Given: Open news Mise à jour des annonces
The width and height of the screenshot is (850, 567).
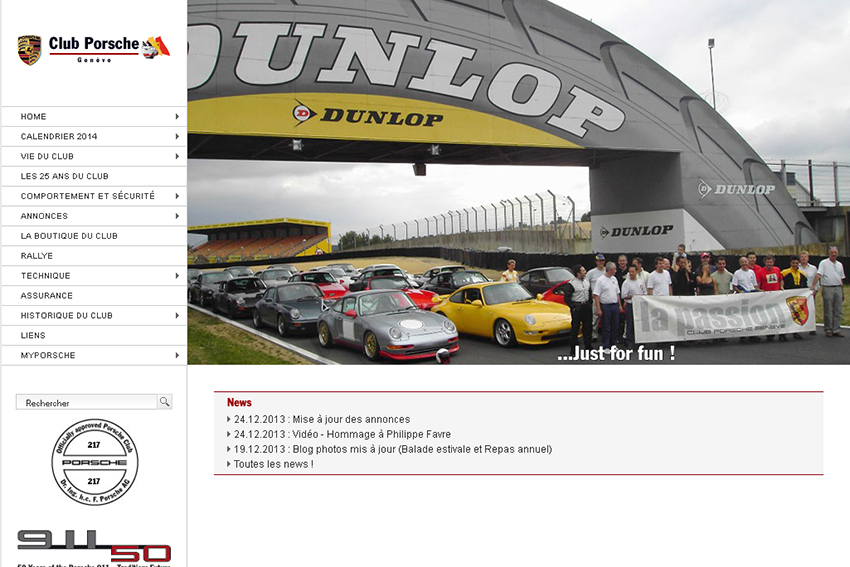Looking at the screenshot, I should pos(322,419).
